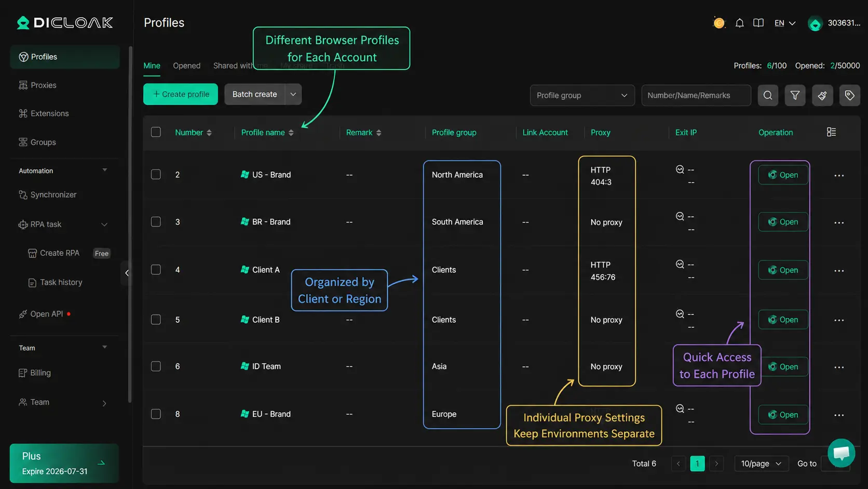The image size is (868, 489).
Task: Open the EN language dropdown
Action: click(x=784, y=23)
